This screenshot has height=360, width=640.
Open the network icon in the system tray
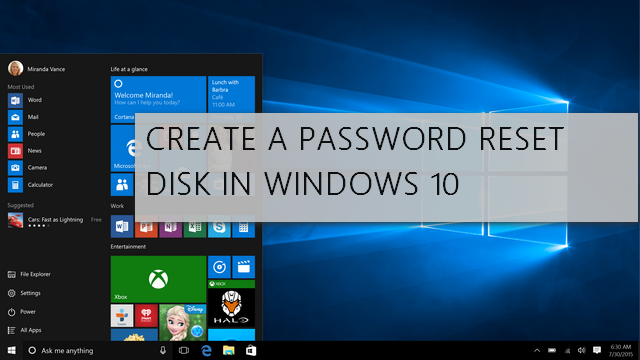567,351
